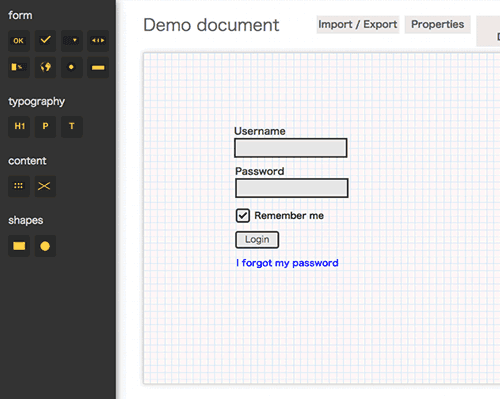The image size is (500, 399).
Task: Click the Password input field
Action: coord(292,188)
